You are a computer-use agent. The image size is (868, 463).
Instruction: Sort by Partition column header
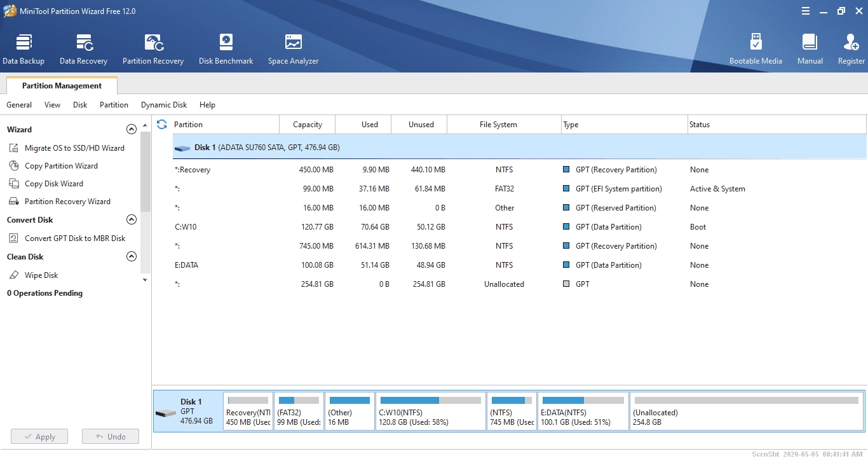pos(226,125)
